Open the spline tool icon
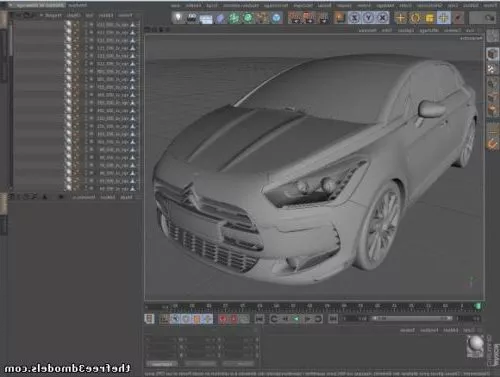500x377 pixels. [262, 18]
